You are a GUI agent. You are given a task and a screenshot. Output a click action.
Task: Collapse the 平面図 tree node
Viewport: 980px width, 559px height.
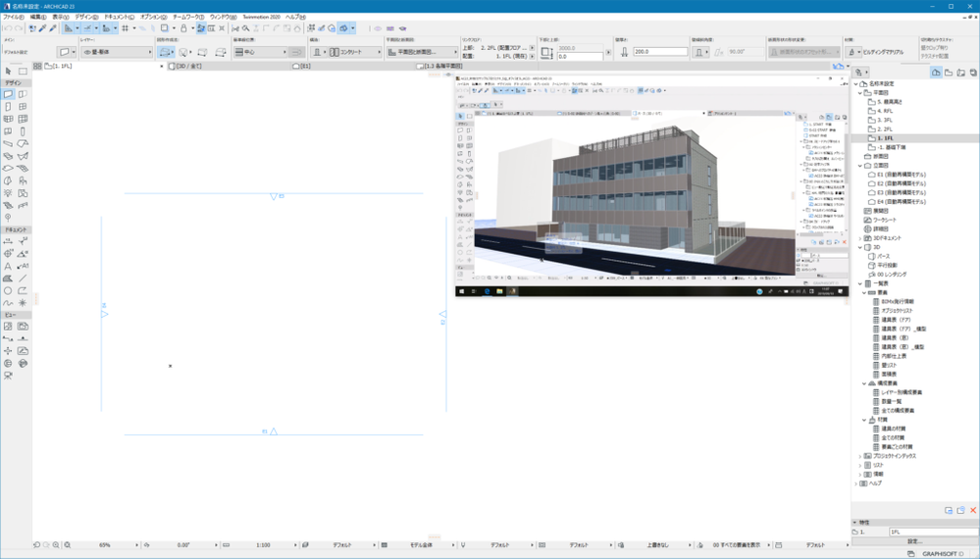coord(860,92)
